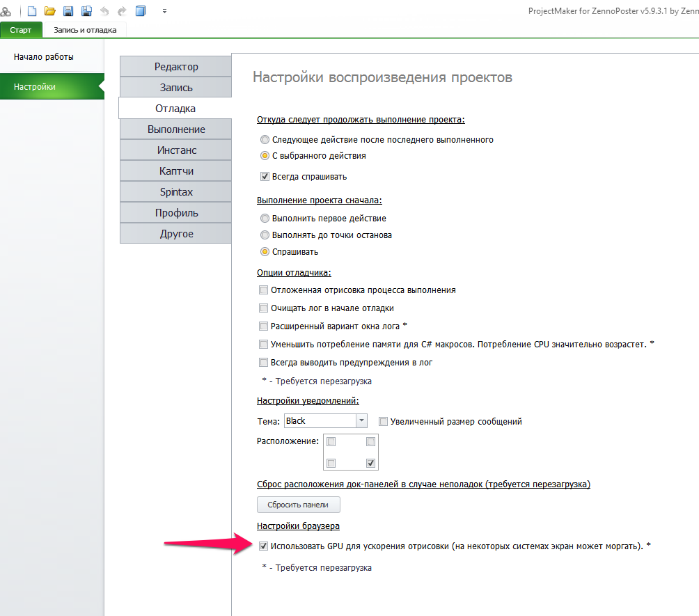Select Выполнить первое действие radio button

click(265, 219)
